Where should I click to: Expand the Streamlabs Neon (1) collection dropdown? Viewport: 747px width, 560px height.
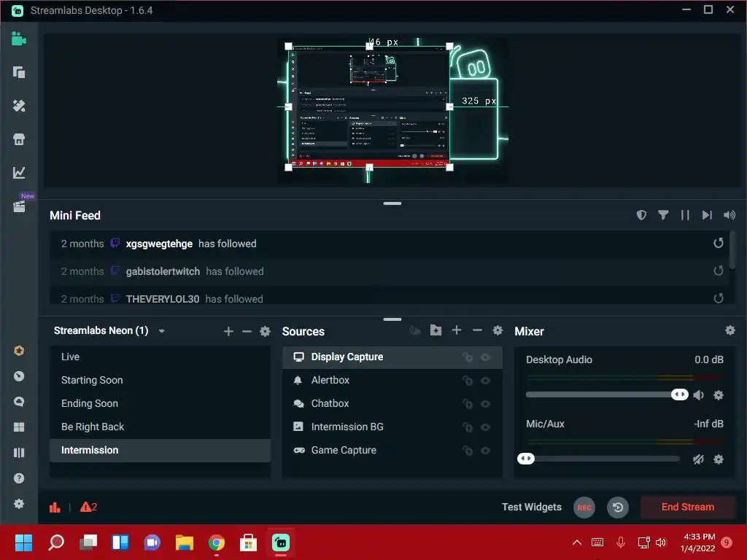[x=161, y=331]
